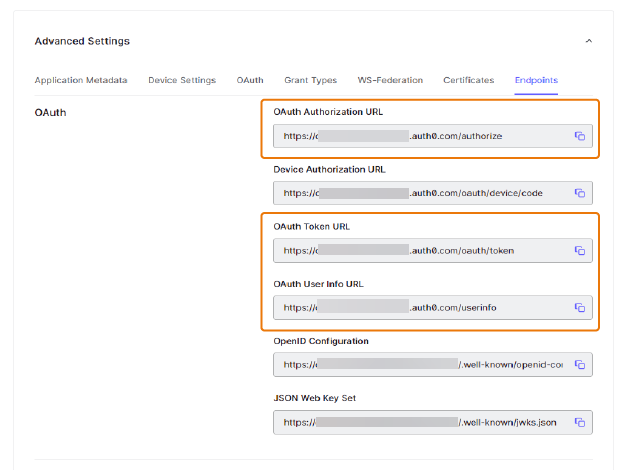Click the OAuth User Info URL field

(x=433, y=308)
